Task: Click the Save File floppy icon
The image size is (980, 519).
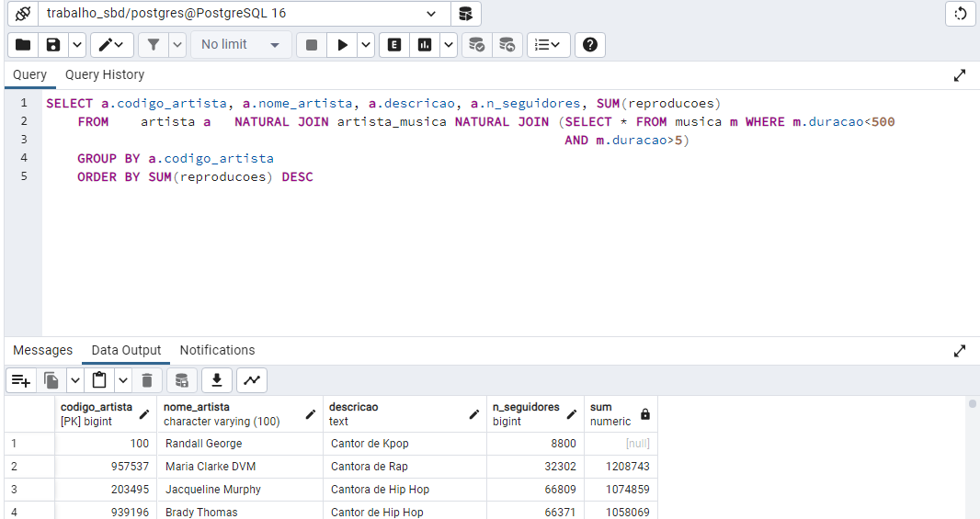Action: tap(53, 45)
